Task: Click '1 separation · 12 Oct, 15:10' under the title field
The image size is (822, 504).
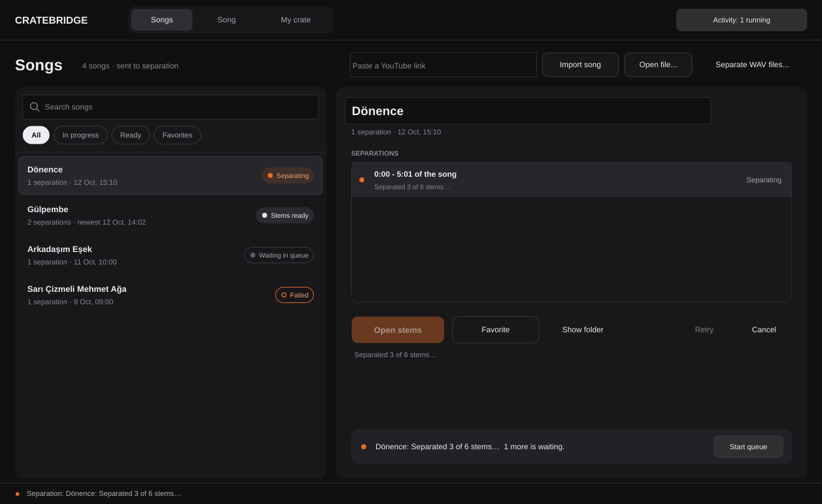Action: click(x=396, y=132)
